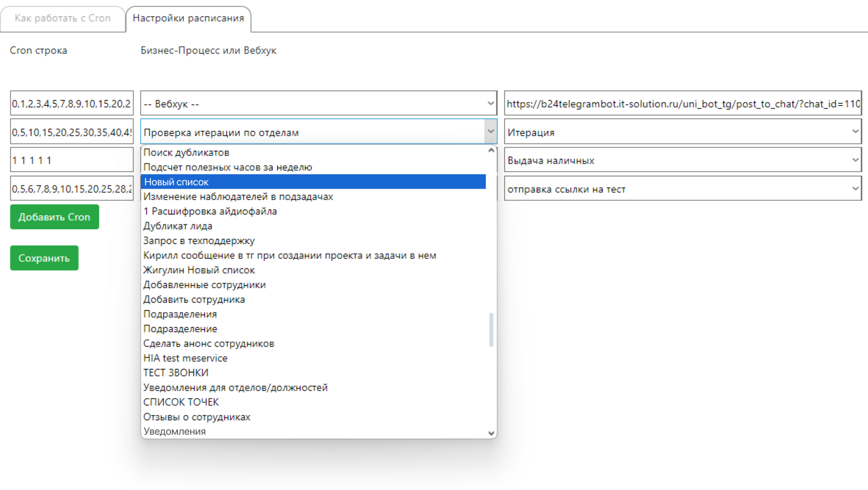Open the 'Итерация' dropdown
The height and width of the screenshot is (490, 868).
click(x=683, y=132)
